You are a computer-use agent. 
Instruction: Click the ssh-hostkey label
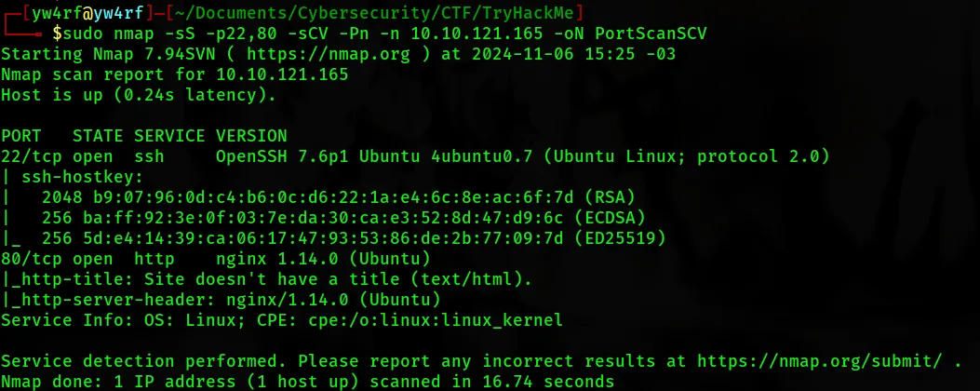tap(68, 177)
